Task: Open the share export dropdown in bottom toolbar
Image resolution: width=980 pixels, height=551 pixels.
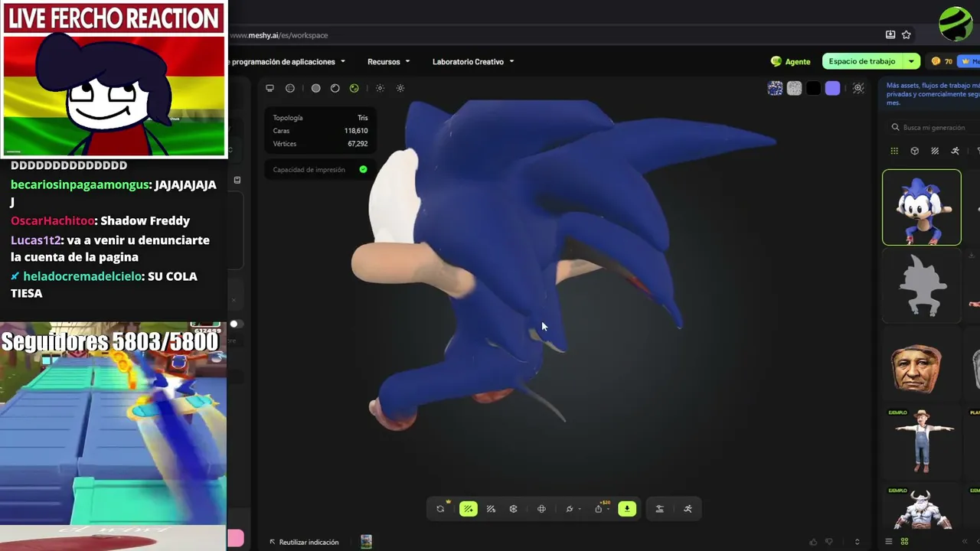Action: (x=602, y=509)
